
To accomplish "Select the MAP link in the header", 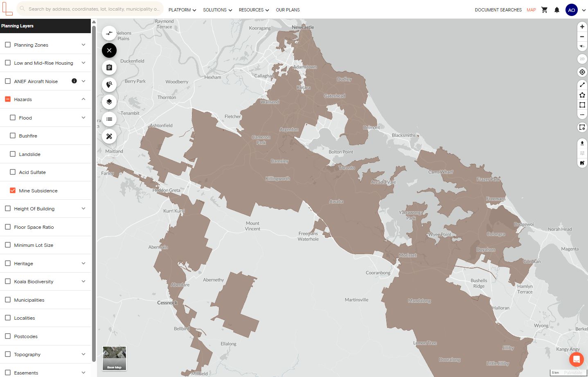I will [531, 10].
